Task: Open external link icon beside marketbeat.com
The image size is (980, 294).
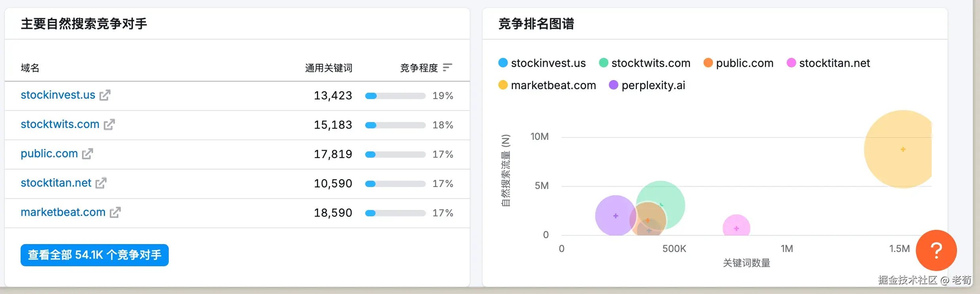Action: click(115, 212)
